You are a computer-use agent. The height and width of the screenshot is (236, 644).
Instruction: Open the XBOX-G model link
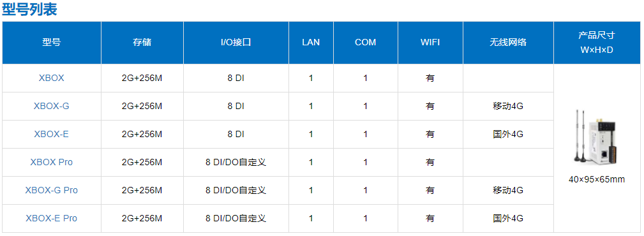pyautogui.click(x=51, y=106)
